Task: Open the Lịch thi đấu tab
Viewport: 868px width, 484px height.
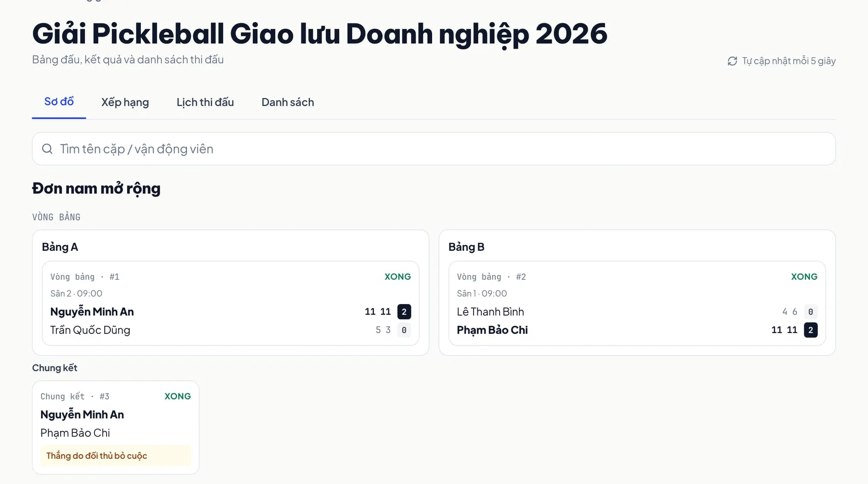Action: (x=205, y=102)
